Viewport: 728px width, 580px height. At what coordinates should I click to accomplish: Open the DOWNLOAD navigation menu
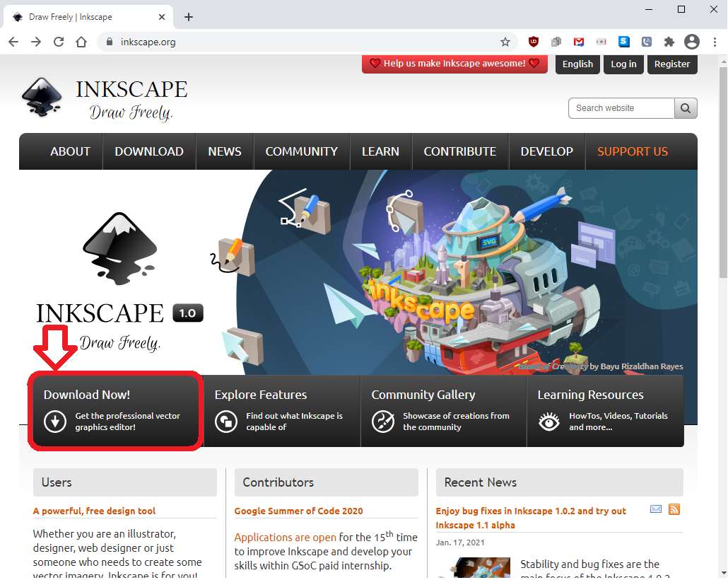click(148, 151)
